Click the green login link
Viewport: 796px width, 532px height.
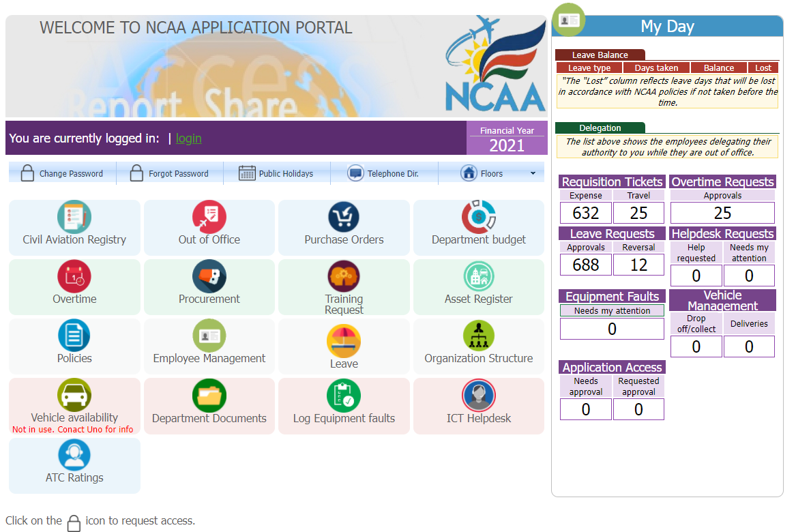[x=188, y=138]
